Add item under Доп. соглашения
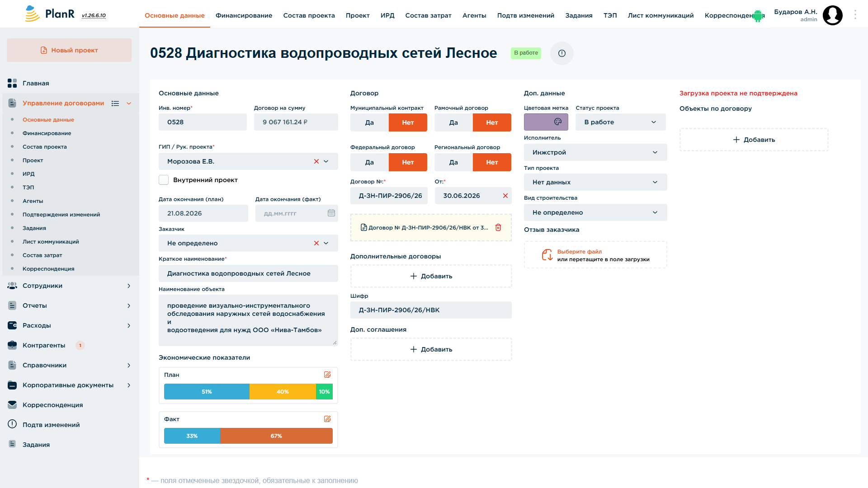 (x=431, y=349)
